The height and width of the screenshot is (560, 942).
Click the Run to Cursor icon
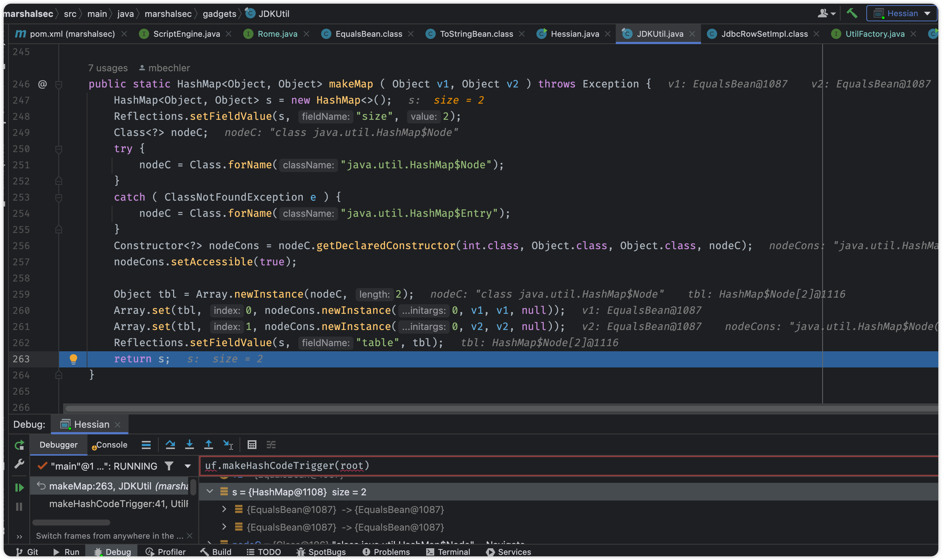point(228,445)
